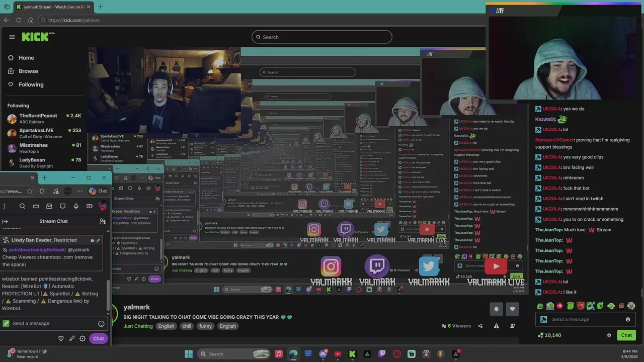Viewport: 644px width, 362px height.
Task: Open TheBurntPeanut followed channel
Action: coord(44,119)
